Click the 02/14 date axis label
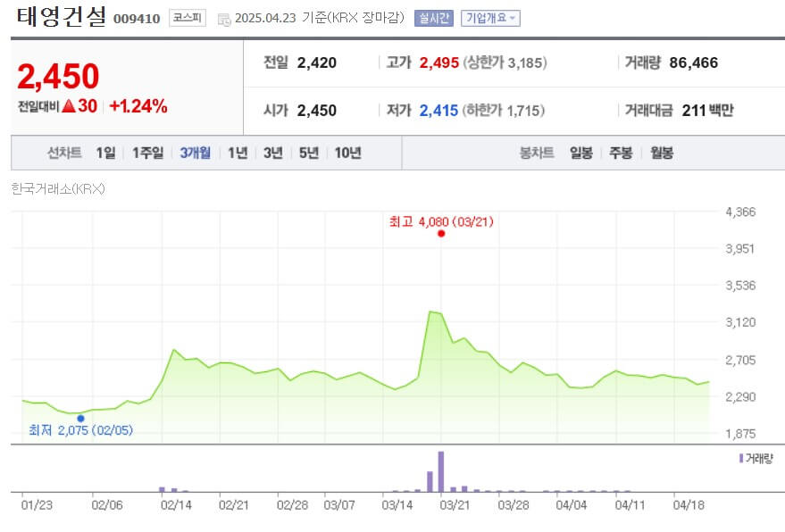The width and height of the screenshot is (785, 532). (x=176, y=505)
